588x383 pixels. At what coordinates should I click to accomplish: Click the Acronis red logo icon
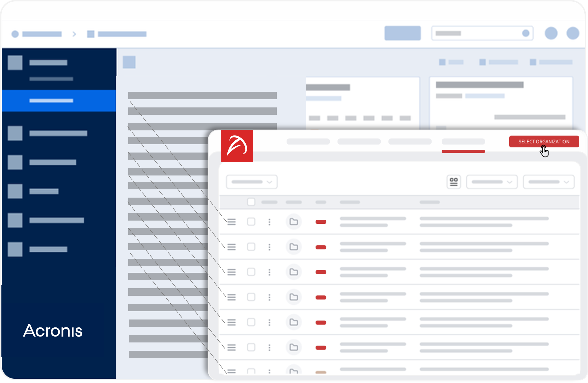click(x=237, y=146)
